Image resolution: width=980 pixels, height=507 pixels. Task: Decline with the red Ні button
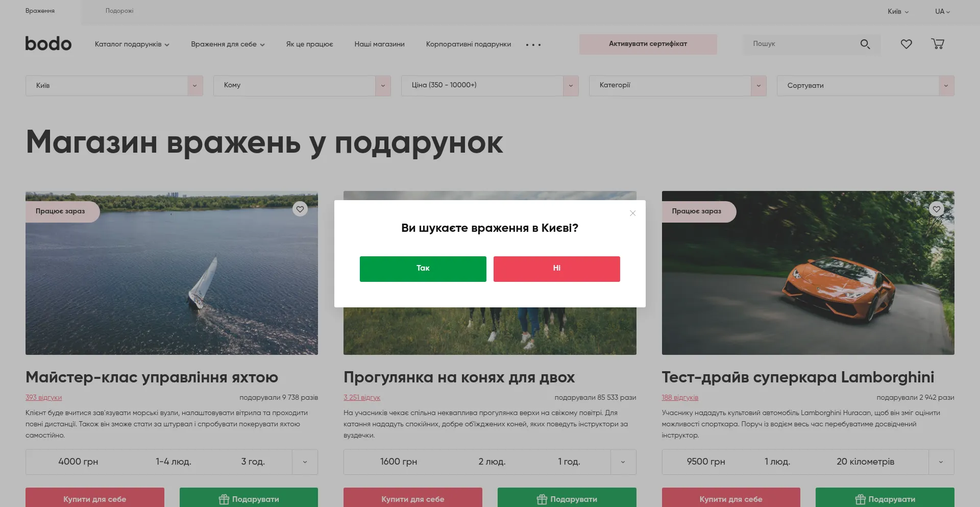tap(556, 269)
